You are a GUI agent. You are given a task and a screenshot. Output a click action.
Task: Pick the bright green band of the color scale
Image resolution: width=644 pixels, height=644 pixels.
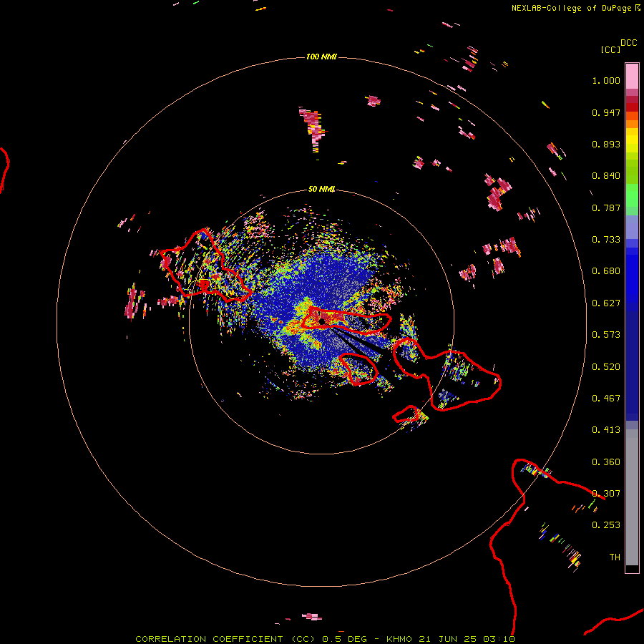coord(632,195)
